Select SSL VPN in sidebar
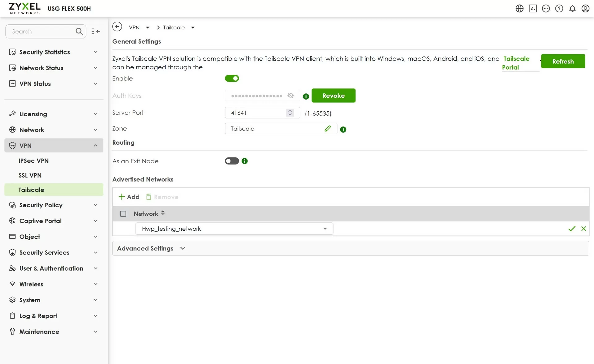The image size is (594, 364). 30,175
